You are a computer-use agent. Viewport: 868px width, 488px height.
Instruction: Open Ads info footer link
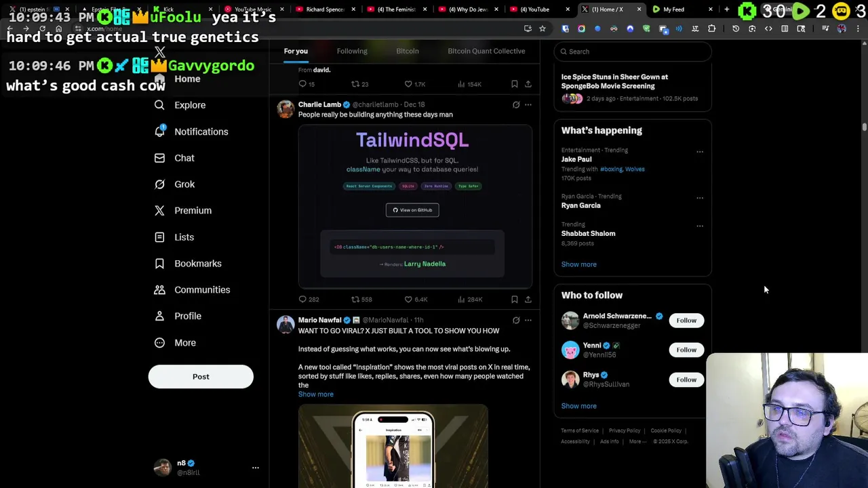(609, 441)
